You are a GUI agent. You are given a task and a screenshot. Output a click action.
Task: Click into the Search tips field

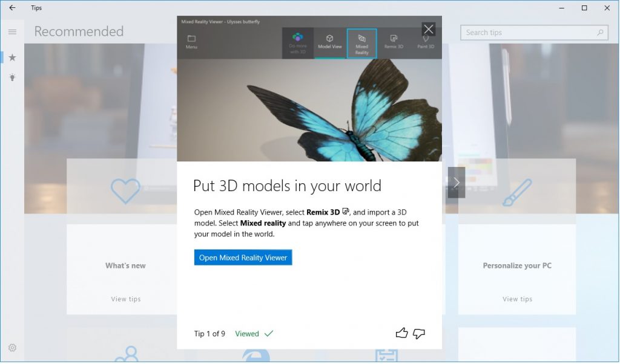point(534,33)
